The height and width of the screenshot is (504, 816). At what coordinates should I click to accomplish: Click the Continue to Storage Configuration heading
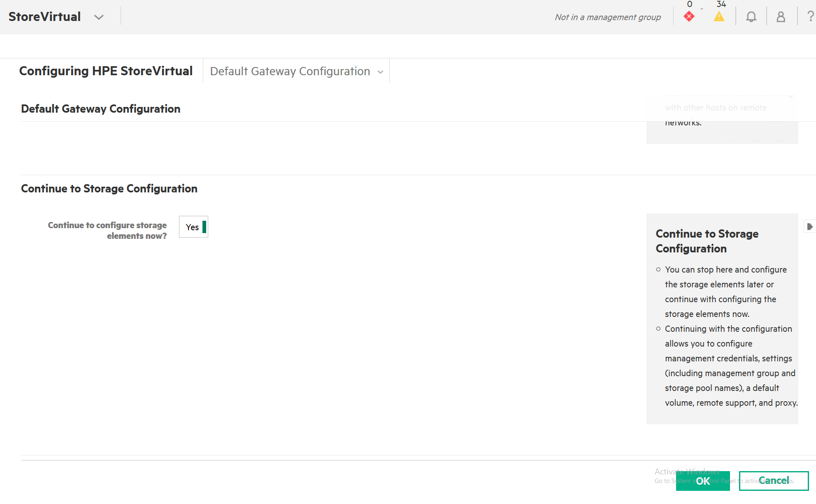coord(109,188)
